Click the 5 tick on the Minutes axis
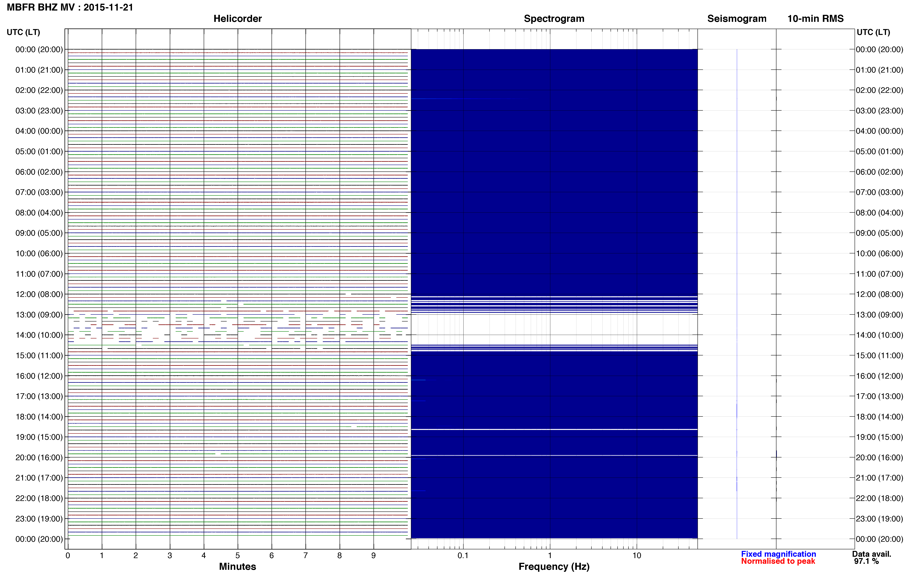This screenshot has height=578, width=924. [x=238, y=556]
